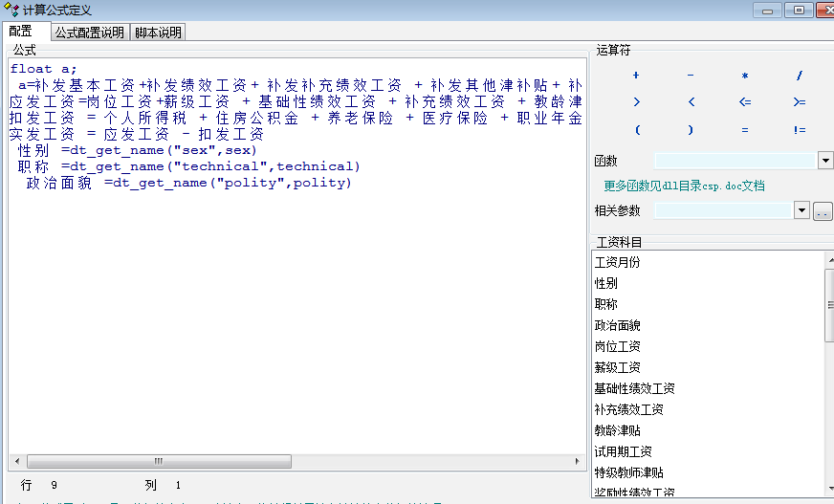Click the not-equal != operator
Screen dimensions: 834x504
[800, 130]
